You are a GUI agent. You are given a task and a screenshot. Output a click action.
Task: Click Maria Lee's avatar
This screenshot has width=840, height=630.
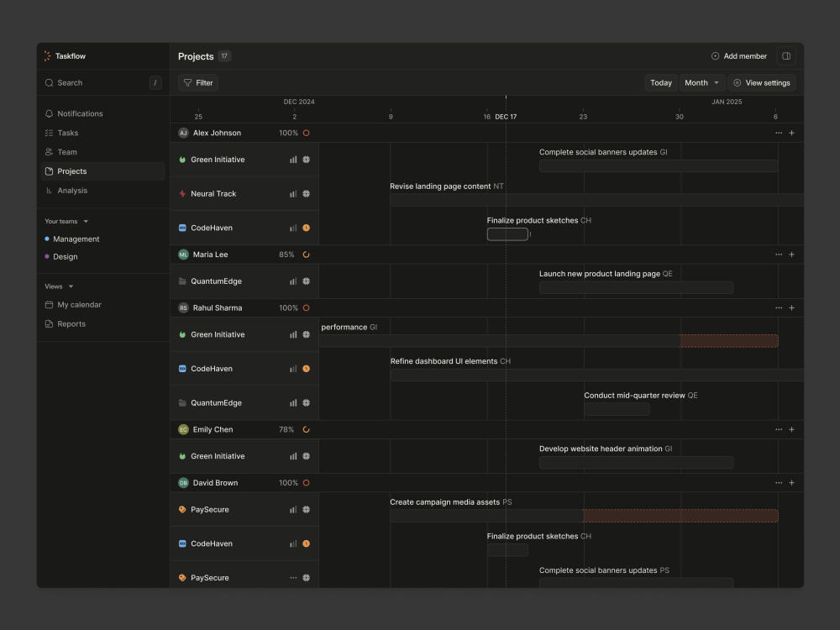click(x=183, y=255)
